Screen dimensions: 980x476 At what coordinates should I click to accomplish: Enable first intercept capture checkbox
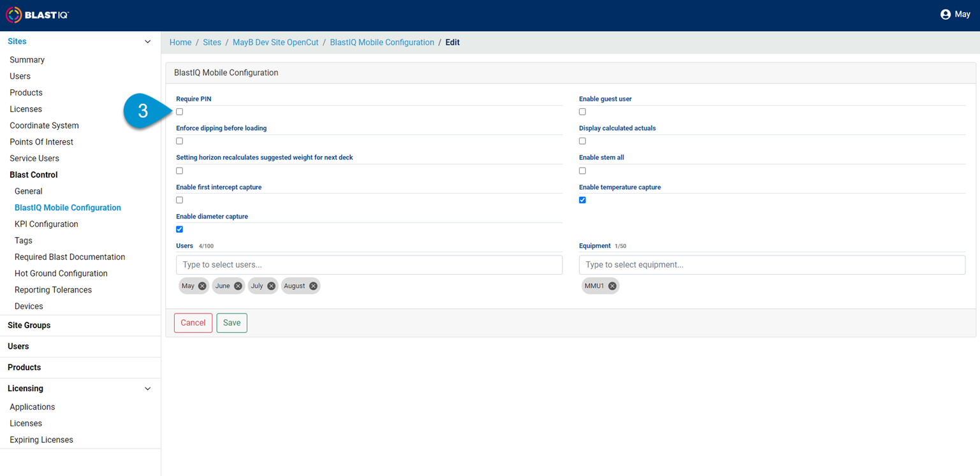click(x=179, y=200)
